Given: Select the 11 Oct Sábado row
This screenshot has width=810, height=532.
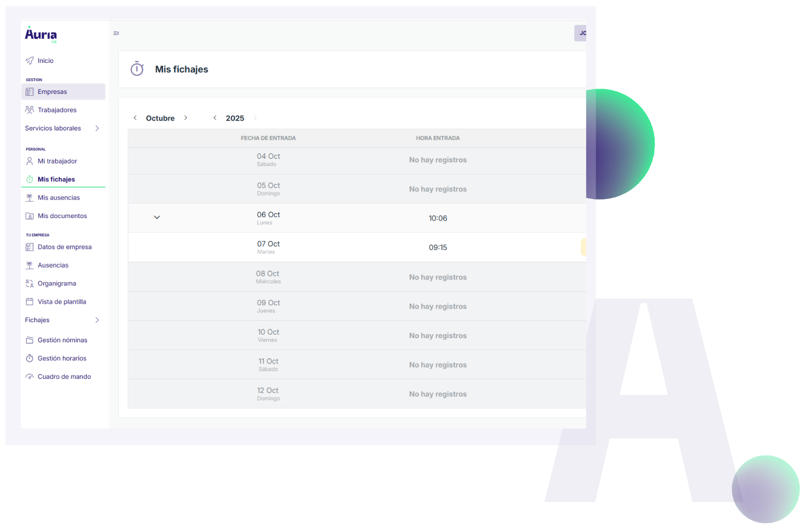Looking at the screenshot, I should [x=357, y=365].
